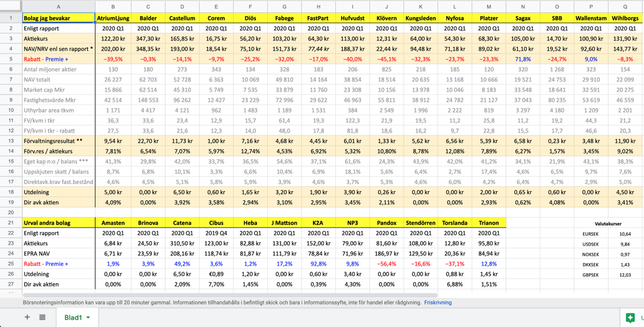This screenshot has height=327, width=644.
Task: Click Nyfosa Förv.res/aktiekurs value 12,08%
Action: pyautogui.click(x=455, y=150)
